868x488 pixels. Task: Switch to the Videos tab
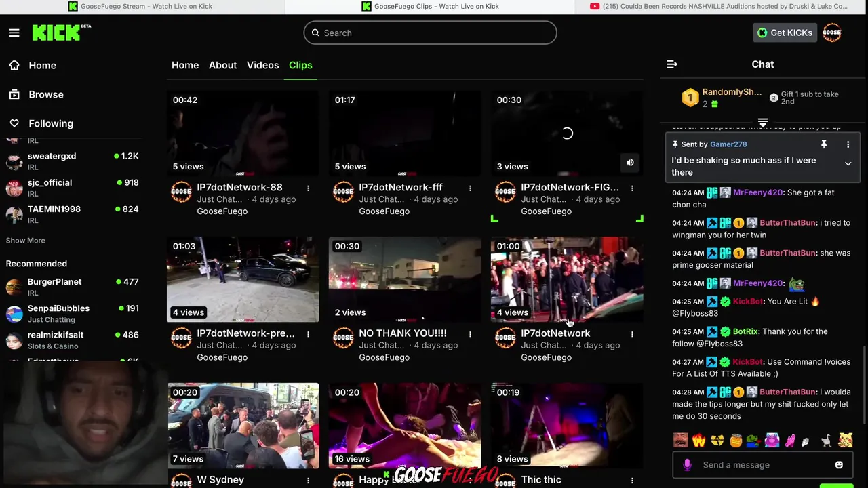coord(262,65)
